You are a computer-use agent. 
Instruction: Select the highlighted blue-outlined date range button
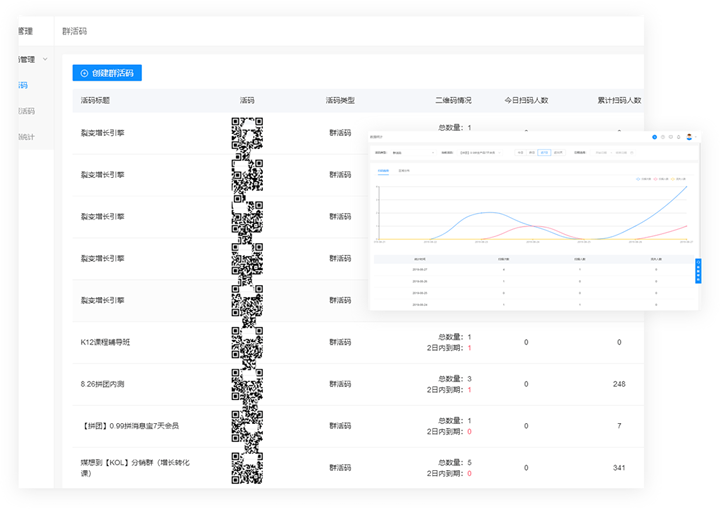[544, 153]
